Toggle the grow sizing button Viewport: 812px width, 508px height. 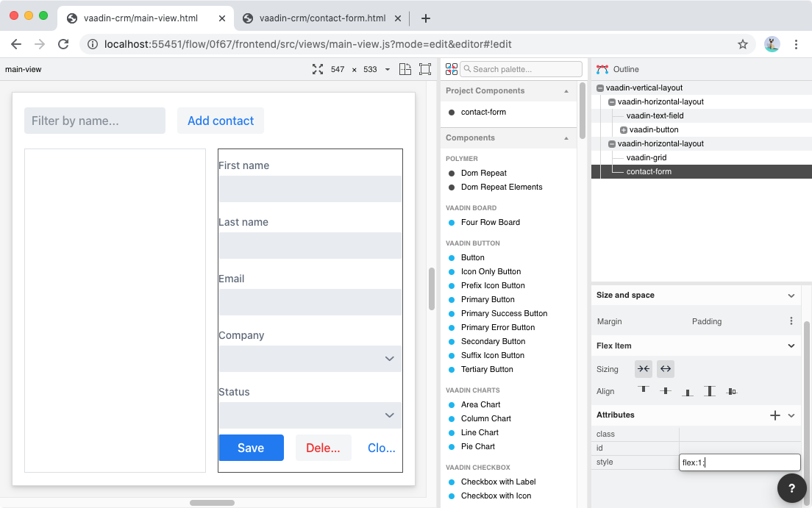pos(665,369)
